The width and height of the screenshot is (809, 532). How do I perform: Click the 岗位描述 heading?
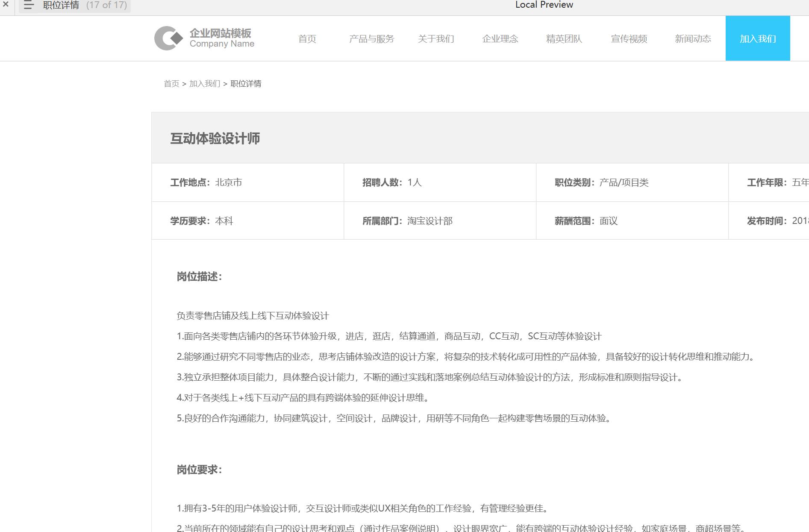[x=200, y=276]
